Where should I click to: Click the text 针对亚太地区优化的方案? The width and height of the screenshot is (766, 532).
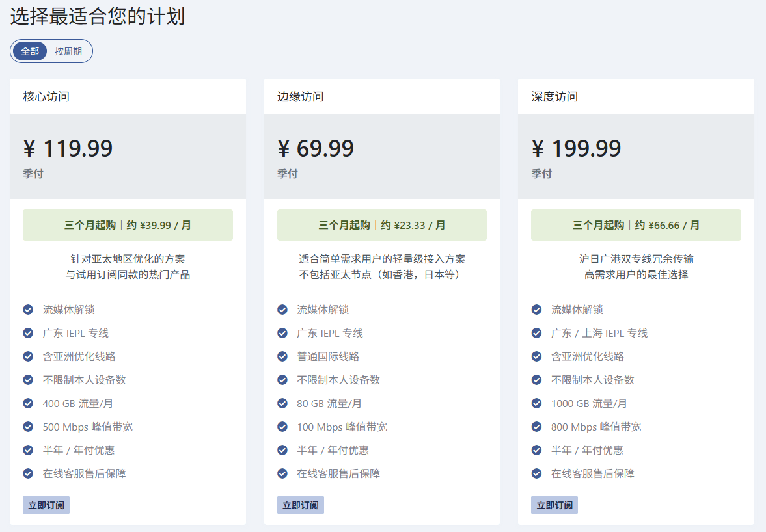point(128,259)
